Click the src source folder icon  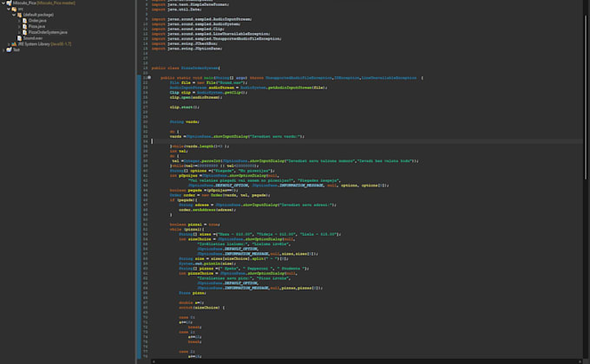click(x=14, y=9)
